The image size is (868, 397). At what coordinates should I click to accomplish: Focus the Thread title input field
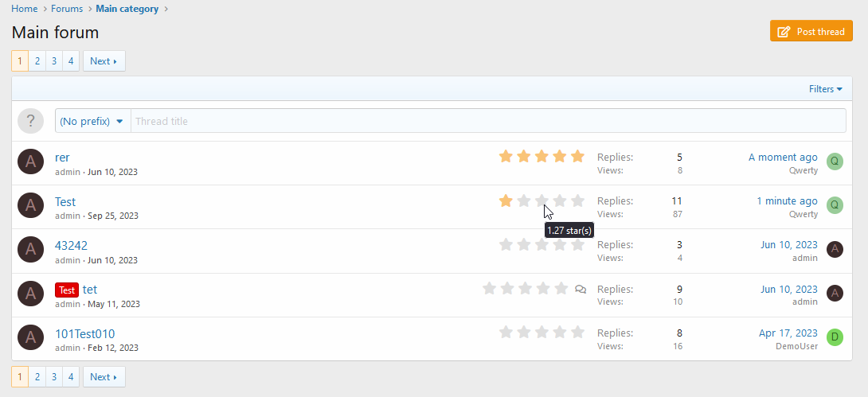(488, 121)
